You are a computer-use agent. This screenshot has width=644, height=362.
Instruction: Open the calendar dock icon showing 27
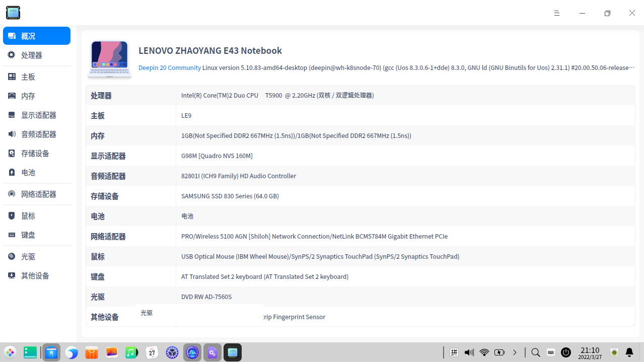tap(152, 352)
